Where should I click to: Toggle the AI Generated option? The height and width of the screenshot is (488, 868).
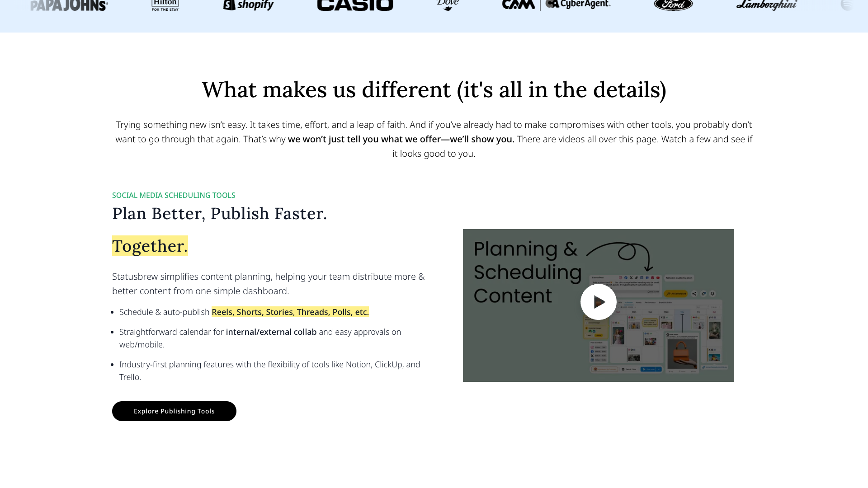tap(675, 294)
